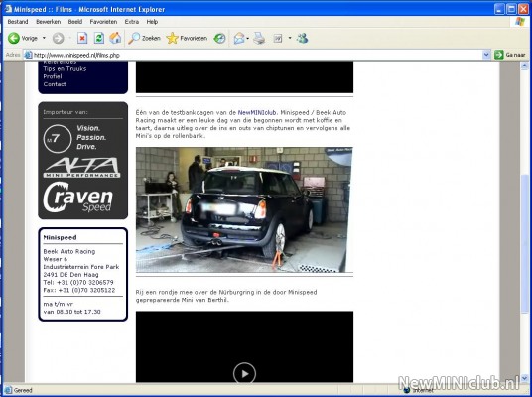Open the Mail dropdown arrow
Screen dimensions: 532x397
(248, 39)
